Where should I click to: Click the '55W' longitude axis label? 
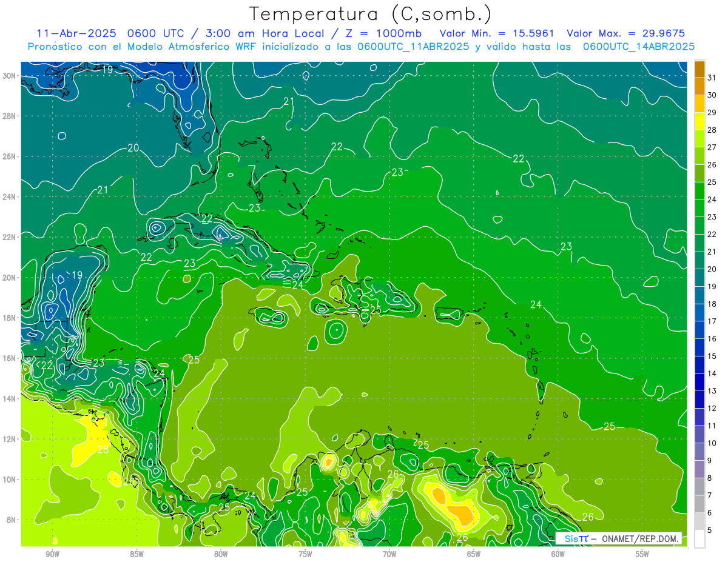[642, 554]
